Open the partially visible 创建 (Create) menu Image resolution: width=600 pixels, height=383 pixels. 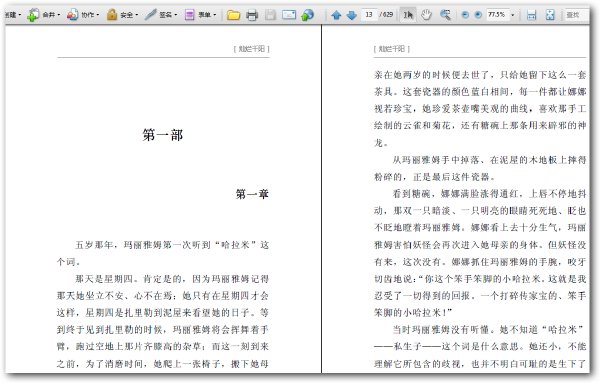tap(13, 15)
